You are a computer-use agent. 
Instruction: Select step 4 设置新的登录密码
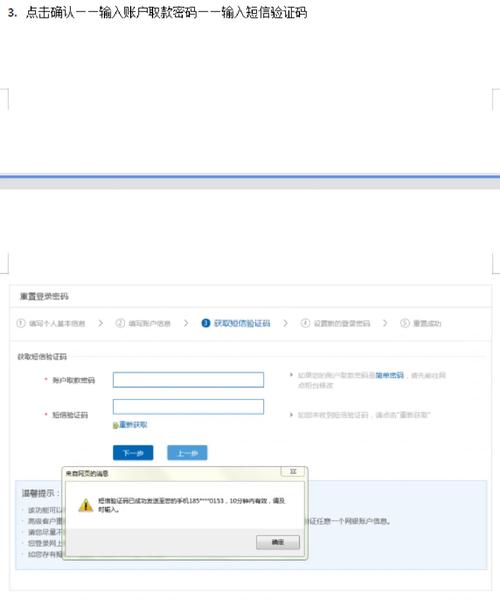pos(336,323)
